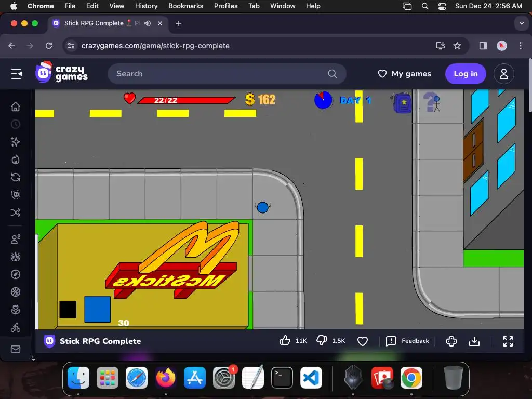Expand the tab search dropdown chevron
Image resolution: width=532 pixels, height=399 pixels.
(x=521, y=23)
